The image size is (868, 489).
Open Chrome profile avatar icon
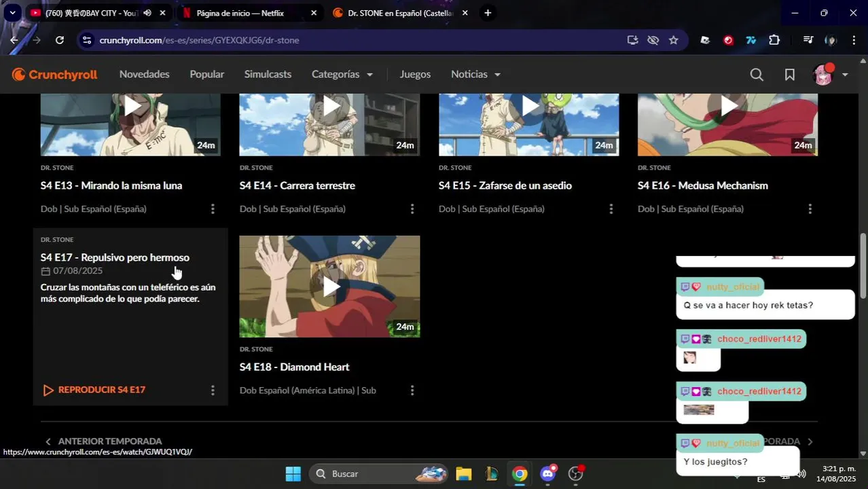(x=831, y=40)
